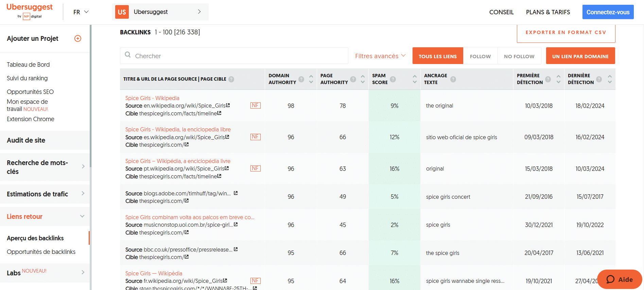Open blogs.adobe.com source external link icon
This screenshot has width=644, height=290.
tap(236, 193)
